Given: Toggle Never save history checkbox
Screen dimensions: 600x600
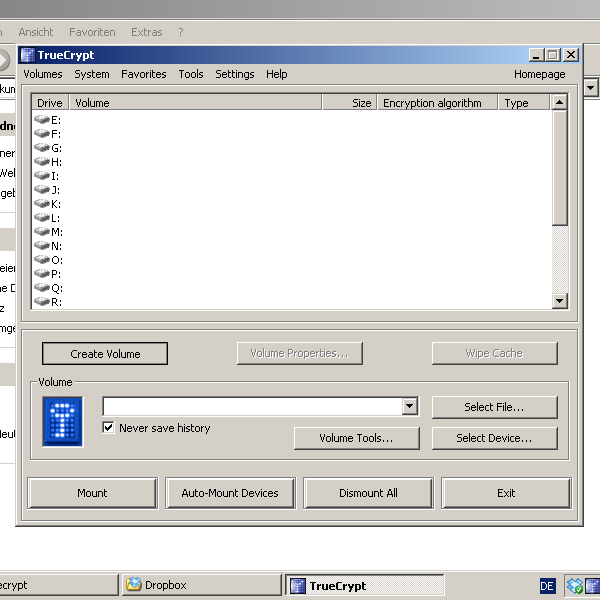Looking at the screenshot, I should (108, 427).
